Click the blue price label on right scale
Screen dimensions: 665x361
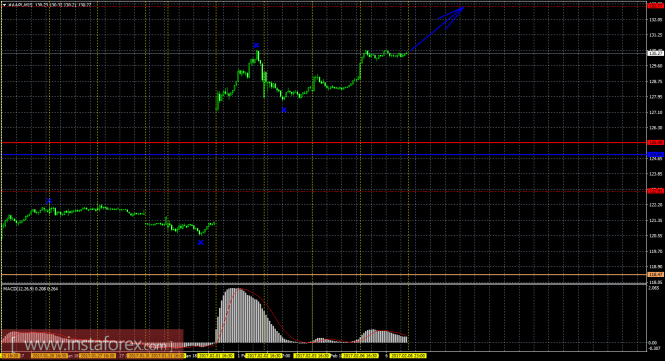656,155
